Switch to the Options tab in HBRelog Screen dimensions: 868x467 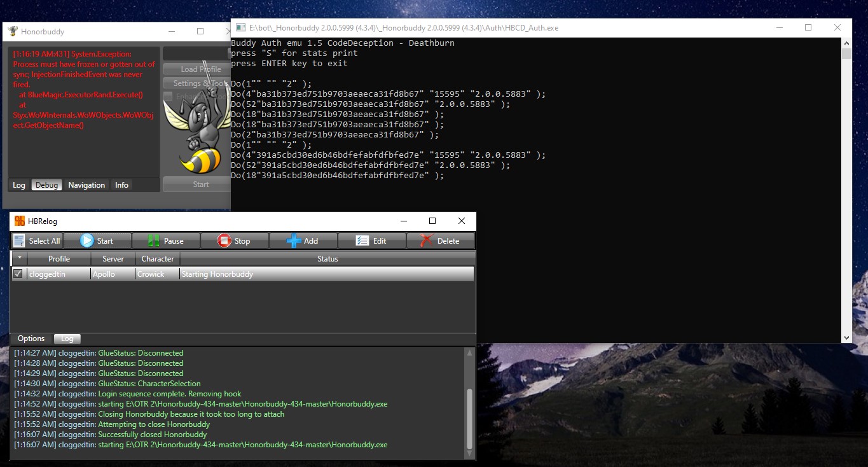coord(31,338)
